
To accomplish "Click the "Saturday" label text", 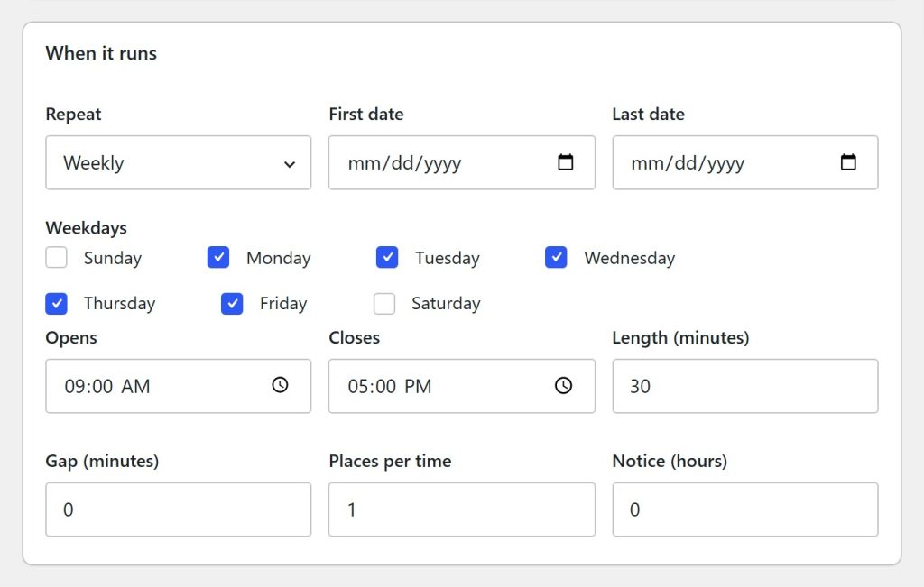I will click(x=446, y=304).
